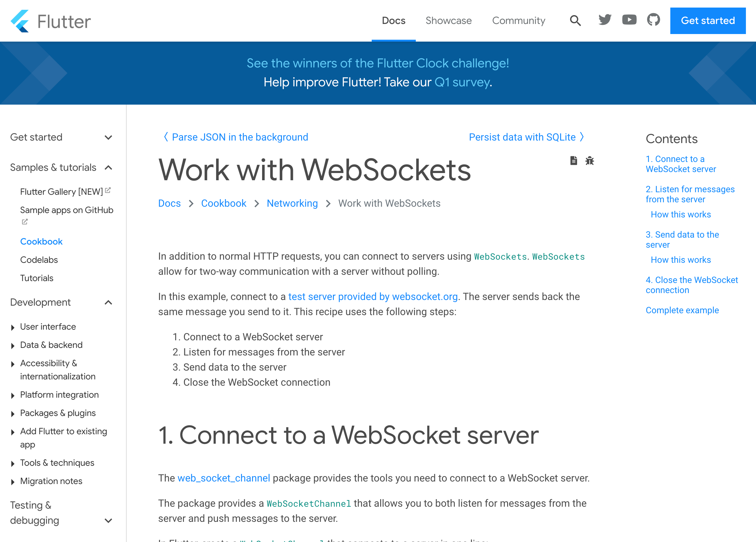
Task: Open Flutter's Twitter page icon
Action: click(x=605, y=20)
